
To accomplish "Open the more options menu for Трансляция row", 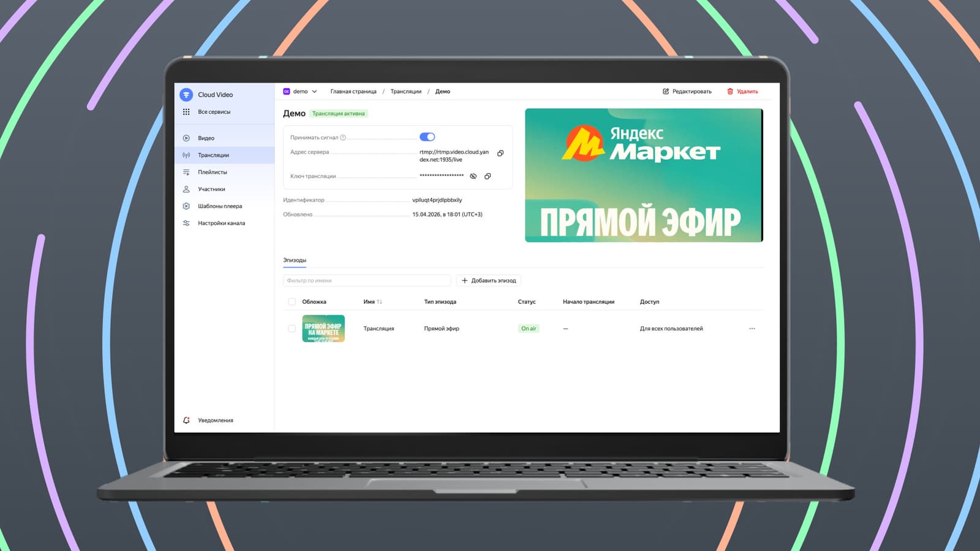I will pos(752,329).
